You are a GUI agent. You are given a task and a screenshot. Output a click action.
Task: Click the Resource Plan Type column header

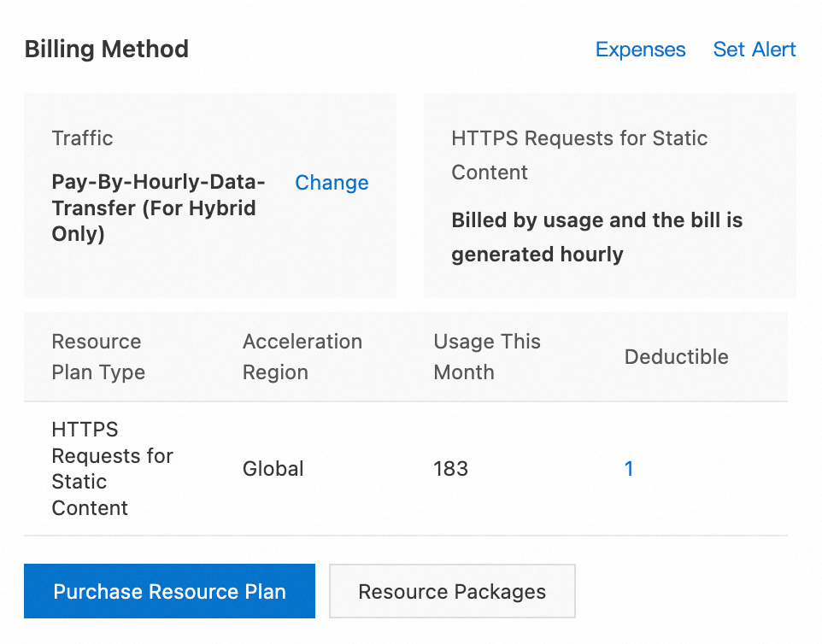(x=98, y=357)
